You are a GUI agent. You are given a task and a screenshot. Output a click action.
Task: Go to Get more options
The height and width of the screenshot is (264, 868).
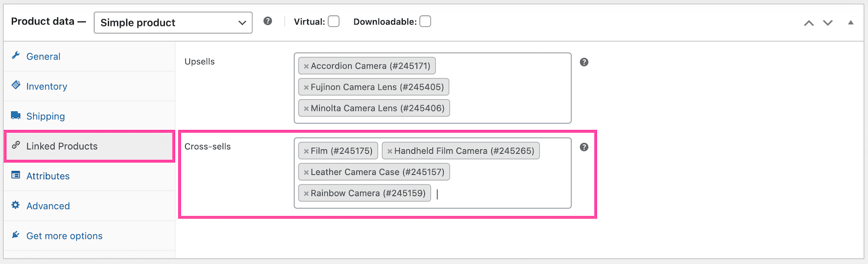point(64,236)
